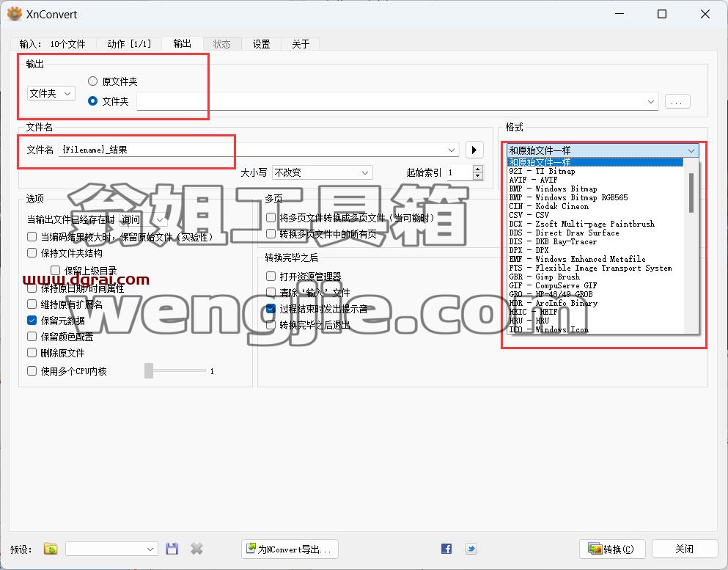Choose 92I - TI Bitmap format
Image resolution: width=728 pixels, height=570 pixels.
pos(595,171)
